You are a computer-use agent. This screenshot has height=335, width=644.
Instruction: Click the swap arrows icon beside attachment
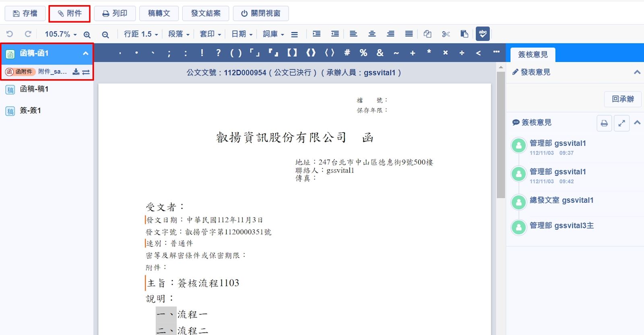click(86, 72)
